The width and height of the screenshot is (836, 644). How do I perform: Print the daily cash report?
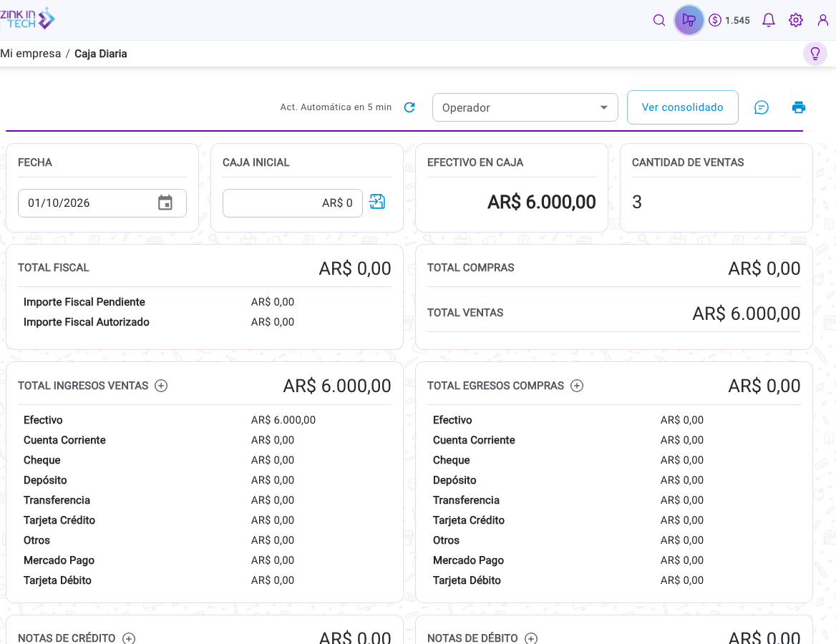(799, 107)
